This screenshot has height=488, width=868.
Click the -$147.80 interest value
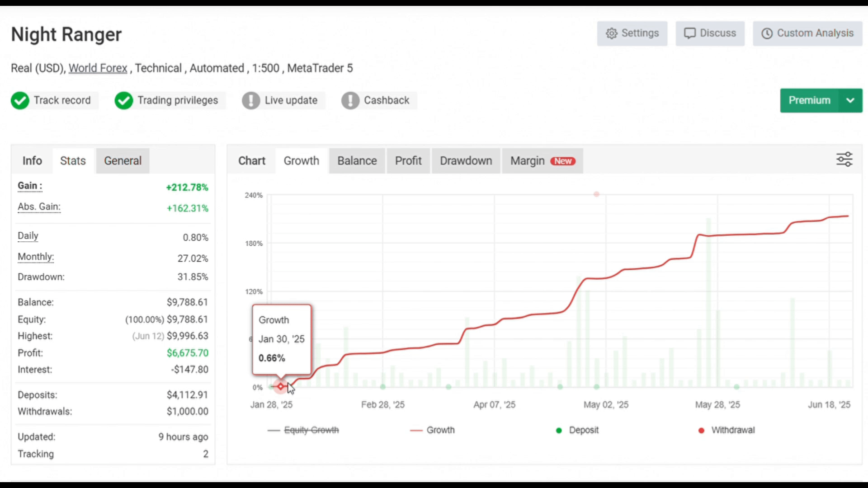pyautogui.click(x=190, y=370)
